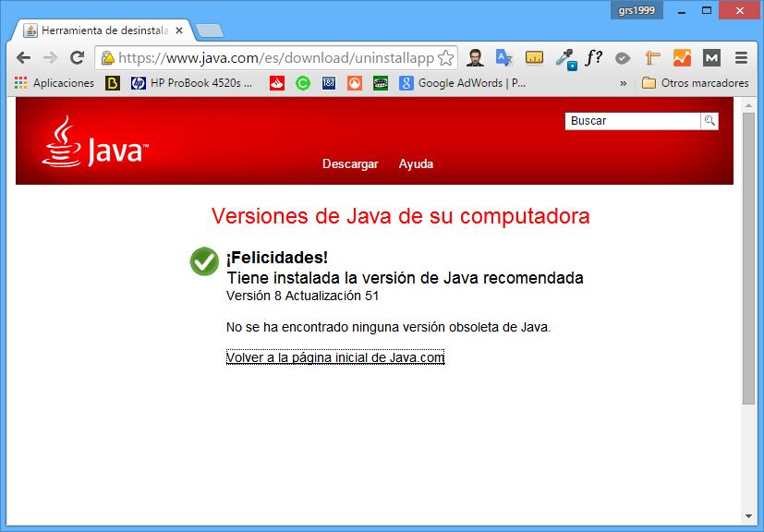Open the Google Translate extension
This screenshot has height=532, width=764.
[503, 57]
